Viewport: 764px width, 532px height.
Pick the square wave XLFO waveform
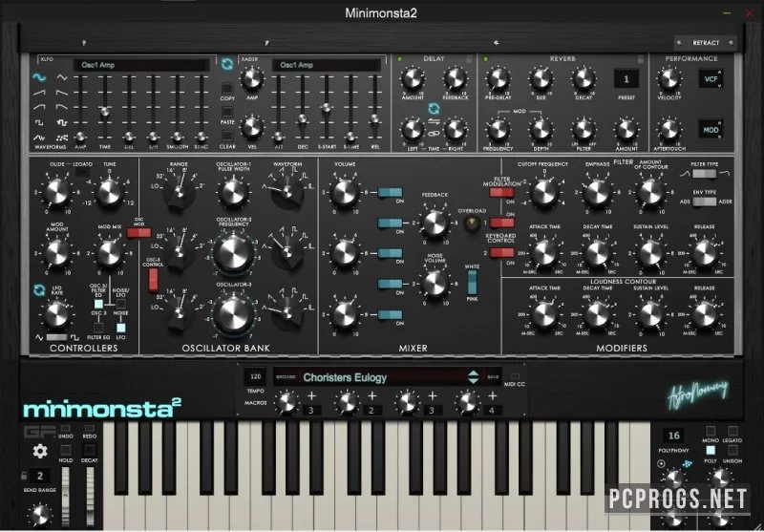tap(39, 123)
